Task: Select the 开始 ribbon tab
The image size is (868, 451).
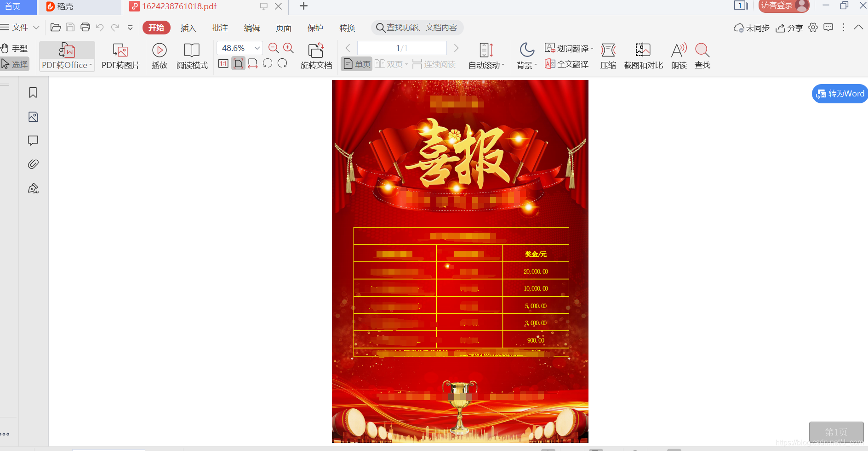Action: pos(156,28)
